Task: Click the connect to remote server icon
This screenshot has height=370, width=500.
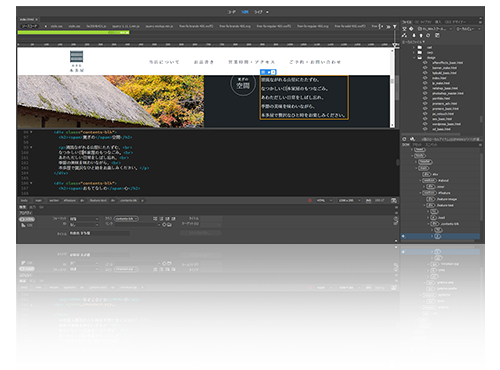Action: coord(404,35)
